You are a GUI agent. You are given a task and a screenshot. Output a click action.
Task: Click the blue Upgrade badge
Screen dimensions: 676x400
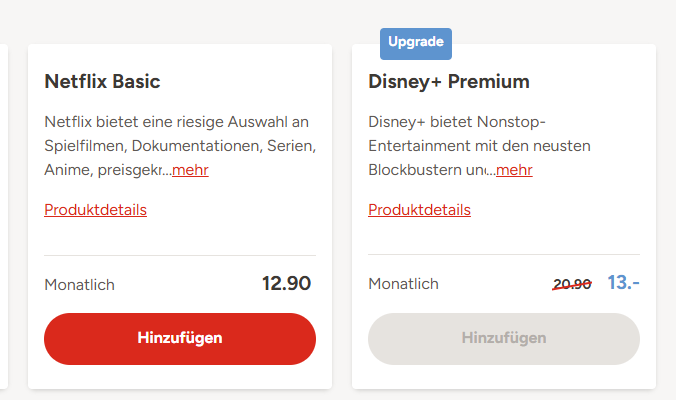point(416,43)
